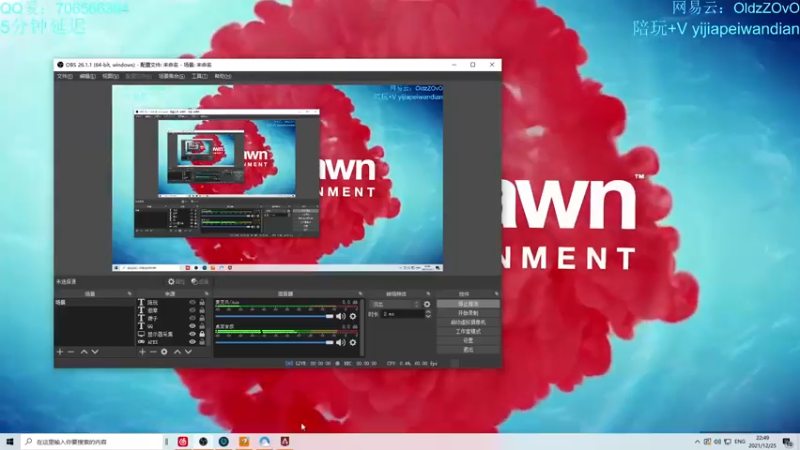The image size is (800, 450).
Task: Move source up with Sources panel up arrow
Action: click(x=177, y=352)
